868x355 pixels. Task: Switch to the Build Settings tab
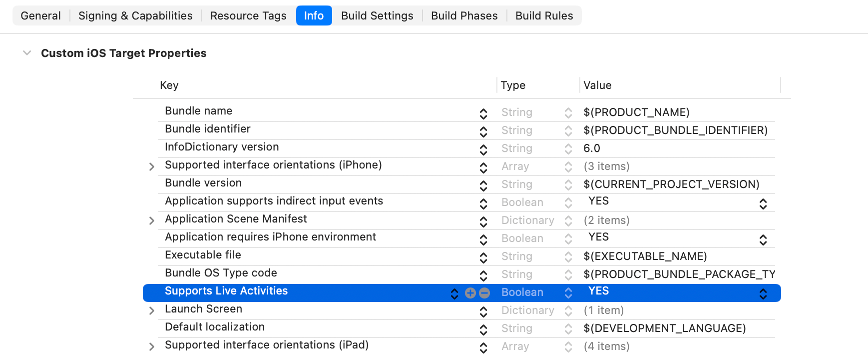point(377,16)
